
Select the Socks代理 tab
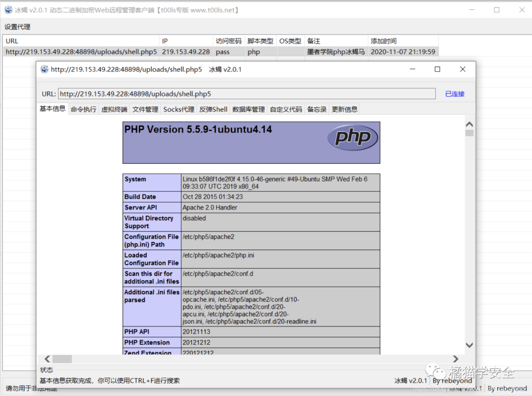(x=179, y=109)
